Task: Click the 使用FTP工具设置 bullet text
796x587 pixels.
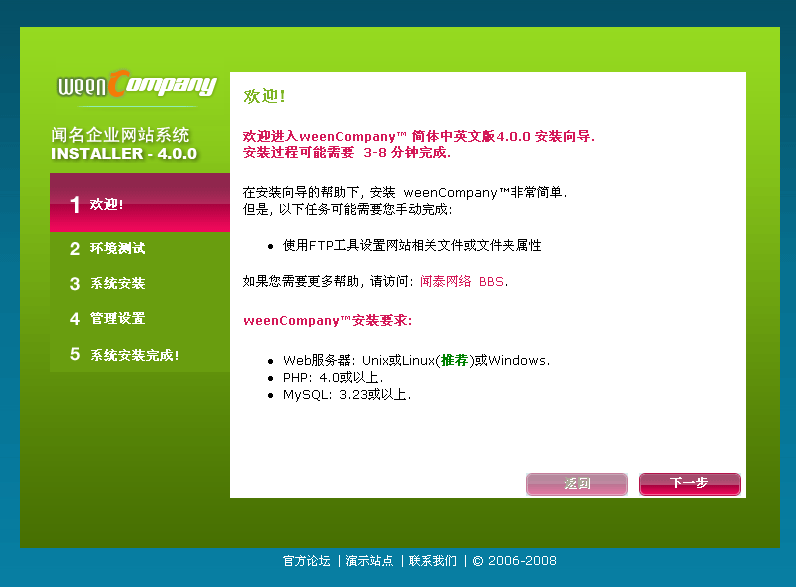Action: 412,245
